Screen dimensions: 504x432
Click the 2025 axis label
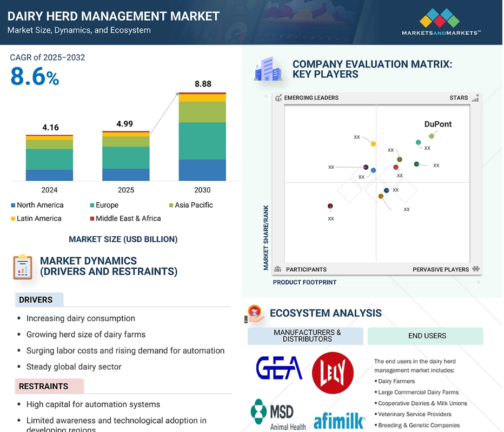tap(126, 190)
